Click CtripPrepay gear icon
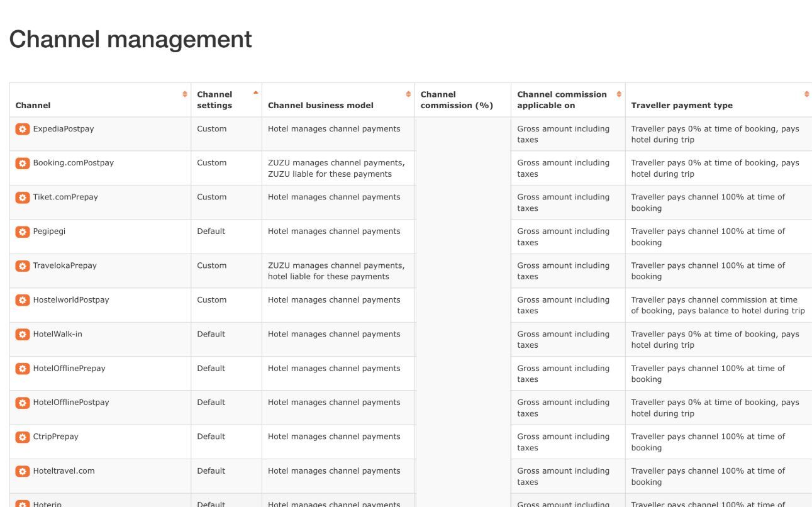Viewport: 812px width, 507px height. tap(23, 437)
